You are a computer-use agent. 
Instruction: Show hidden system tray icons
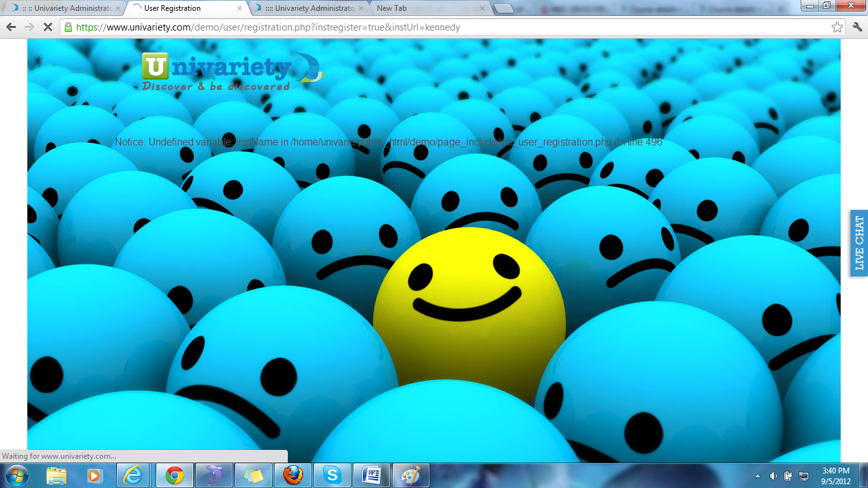(x=757, y=476)
